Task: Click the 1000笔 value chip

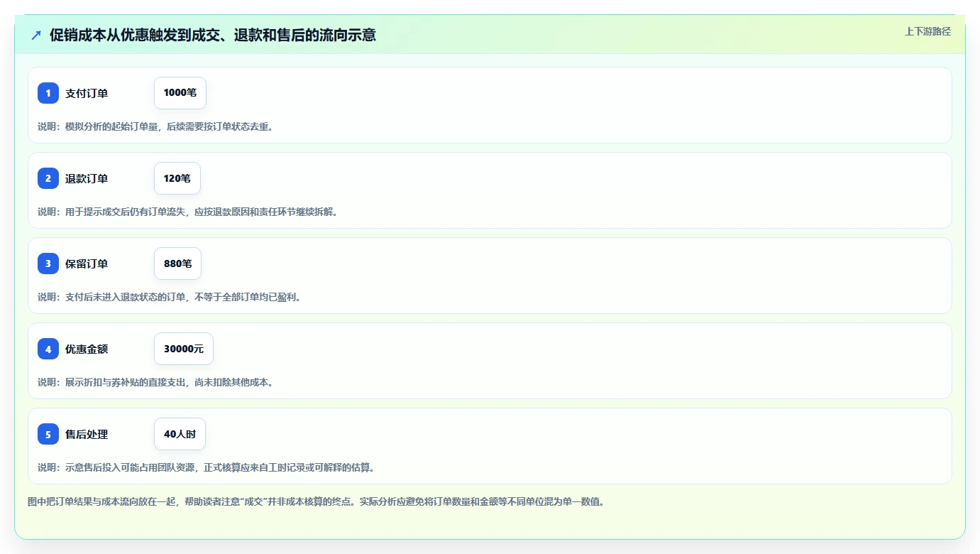Action: tap(180, 93)
